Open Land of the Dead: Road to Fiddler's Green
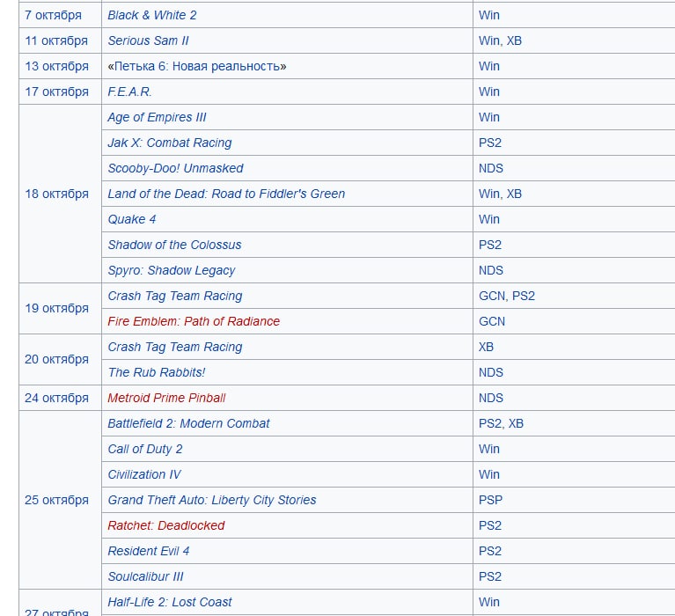The width and height of the screenshot is (675, 616). 226,194
